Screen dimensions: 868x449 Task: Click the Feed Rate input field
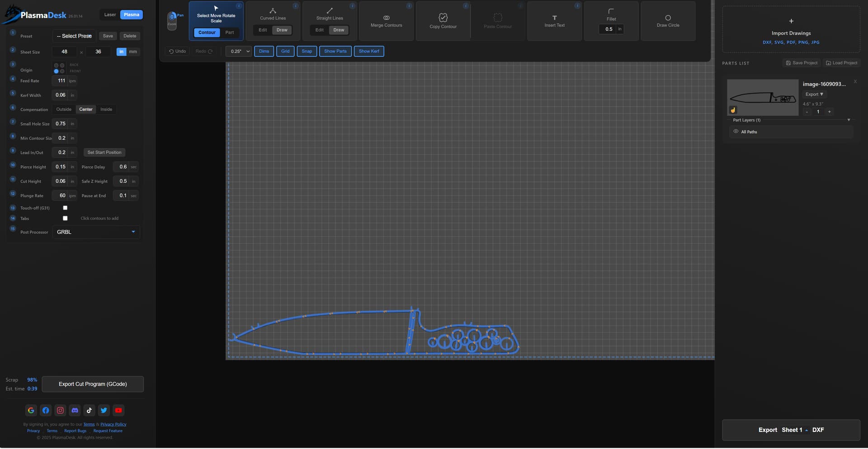coord(61,81)
